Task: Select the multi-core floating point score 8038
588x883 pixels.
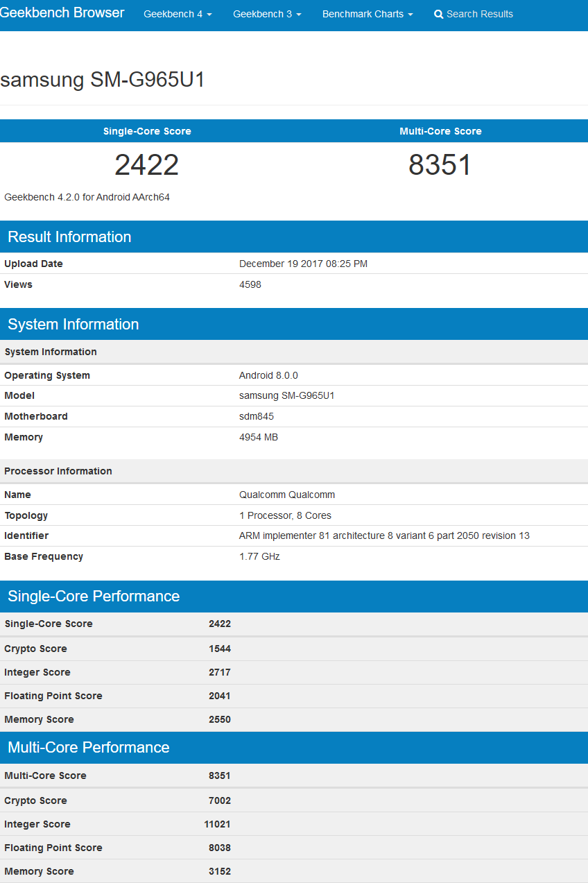Action: click(220, 848)
